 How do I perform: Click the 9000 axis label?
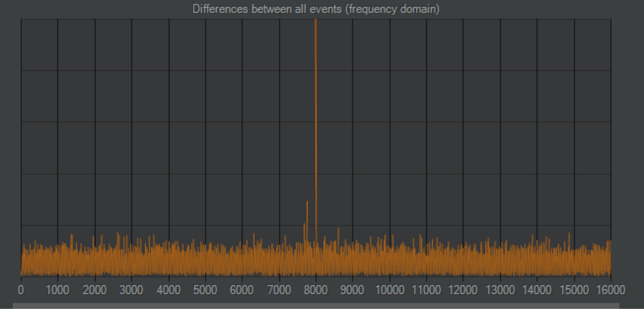click(x=352, y=290)
